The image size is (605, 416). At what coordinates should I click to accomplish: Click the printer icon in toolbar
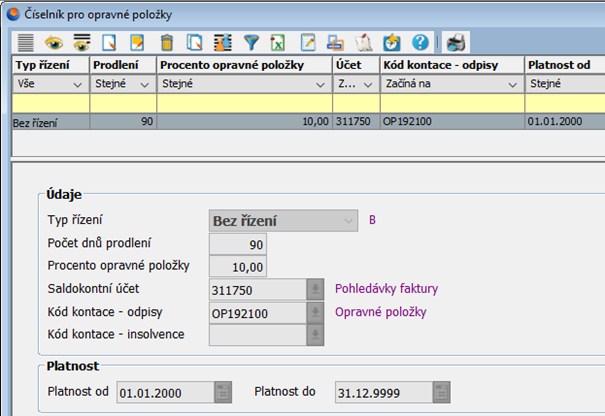[456, 42]
